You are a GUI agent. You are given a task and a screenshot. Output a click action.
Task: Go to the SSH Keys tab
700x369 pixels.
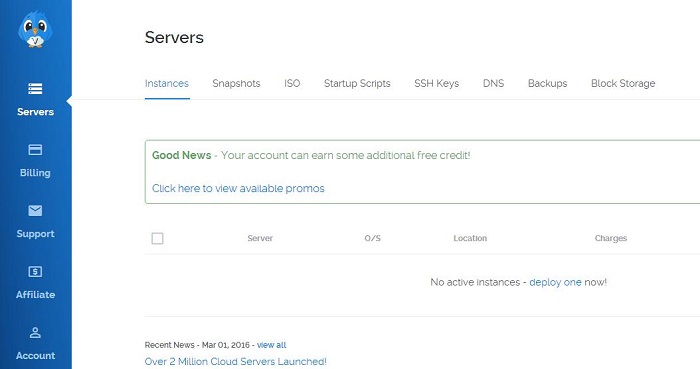tap(437, 83)
